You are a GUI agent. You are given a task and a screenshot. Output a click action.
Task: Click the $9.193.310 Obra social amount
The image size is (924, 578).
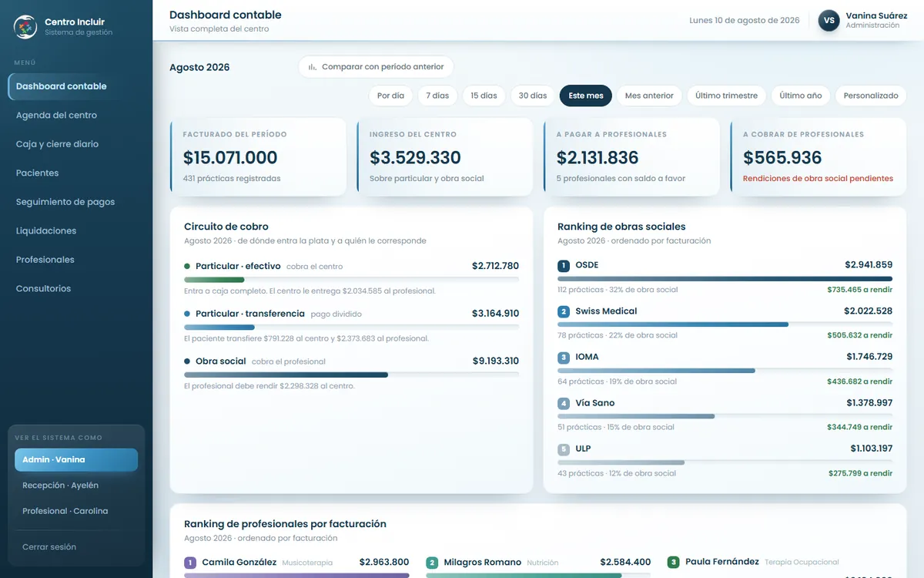pyautogui.click(x=496, y=361)
